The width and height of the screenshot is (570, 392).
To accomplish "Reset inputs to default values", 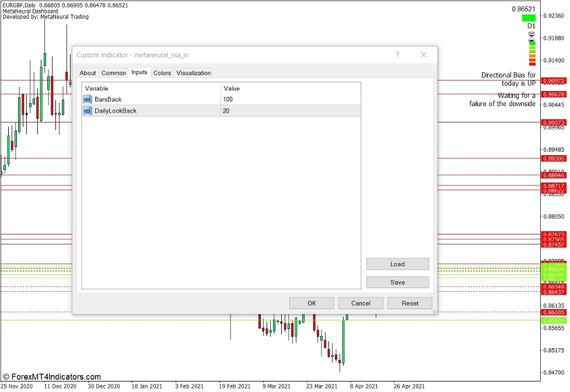I will (410, 303).
